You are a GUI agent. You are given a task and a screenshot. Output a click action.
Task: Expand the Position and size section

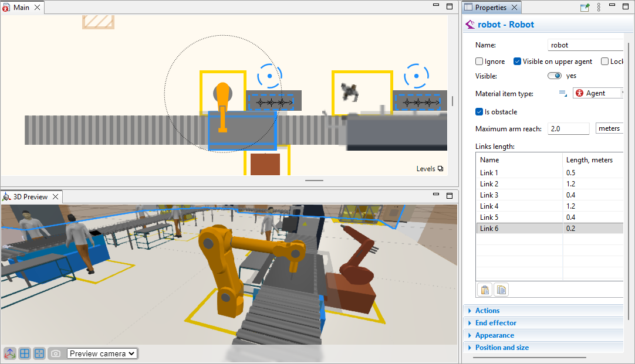click(x=502, y=348)
